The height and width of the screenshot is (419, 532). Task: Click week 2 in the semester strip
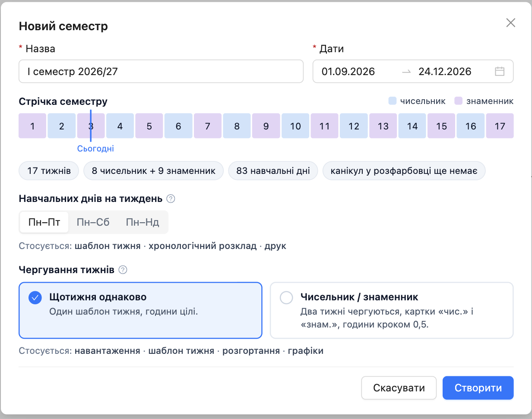(62, 126)
